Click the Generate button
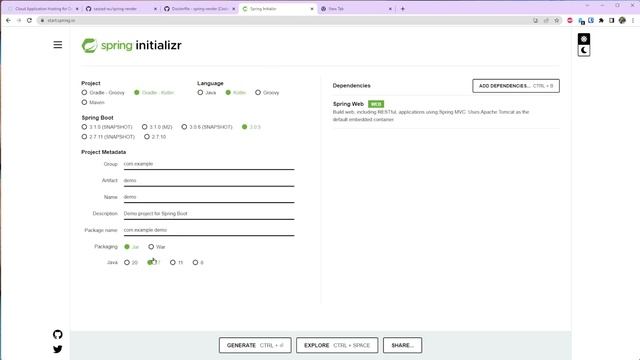 (x=255, y=345)
